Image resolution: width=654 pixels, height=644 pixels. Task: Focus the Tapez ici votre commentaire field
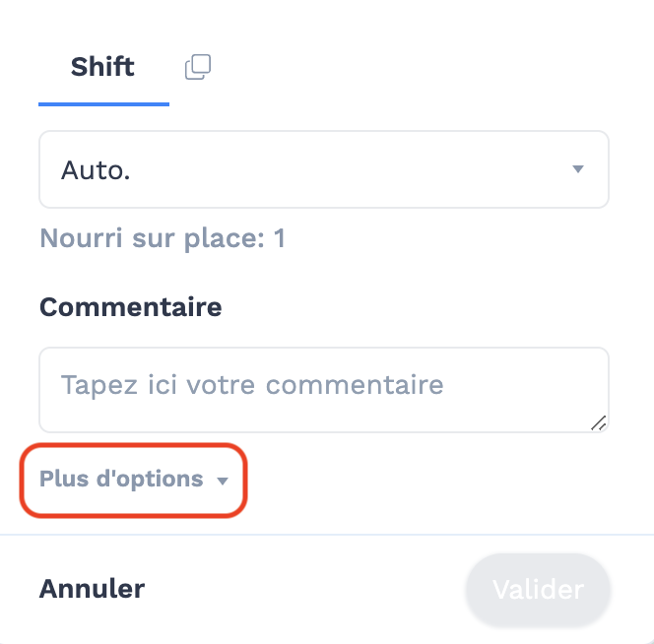324,390
